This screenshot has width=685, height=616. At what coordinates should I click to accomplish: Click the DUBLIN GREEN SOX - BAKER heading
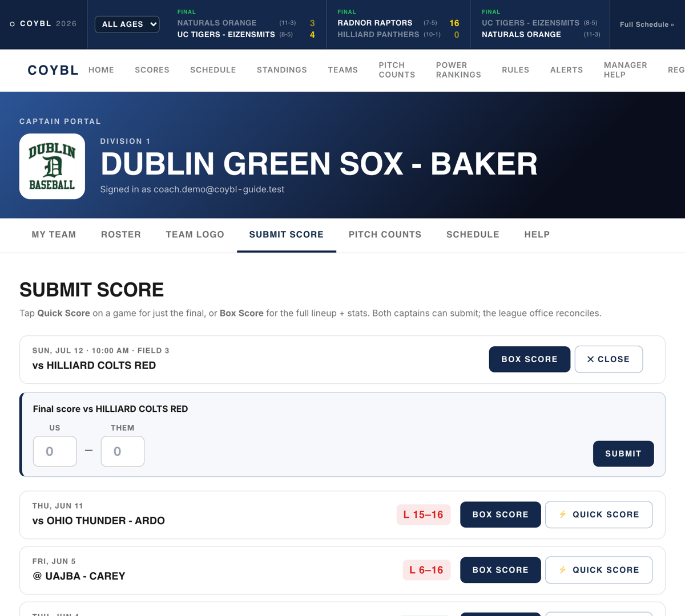(319, 164)
